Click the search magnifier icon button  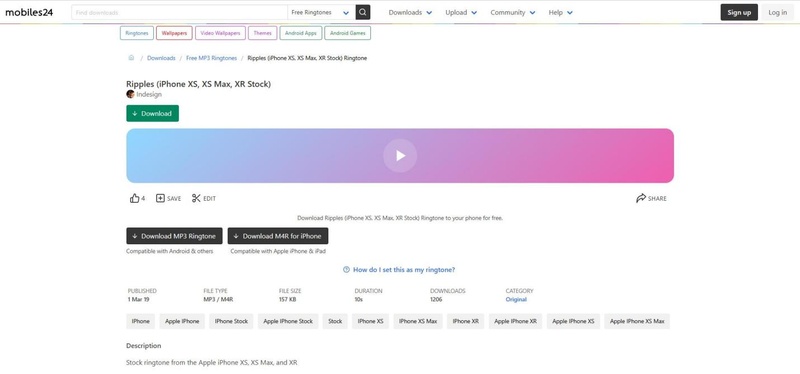coord(363,12)
